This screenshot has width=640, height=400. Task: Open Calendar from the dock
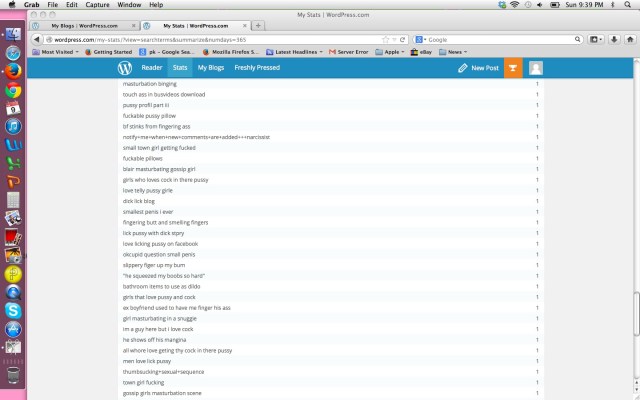point(13,109)
